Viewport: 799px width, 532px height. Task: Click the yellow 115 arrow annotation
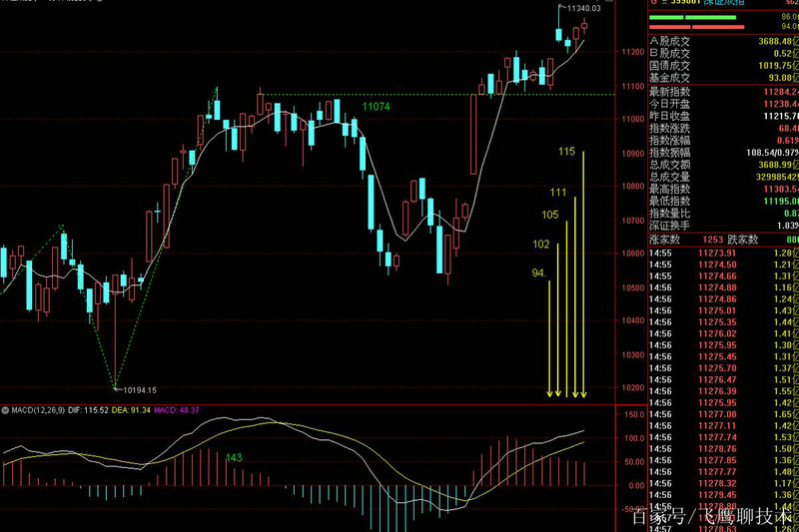[566, 152]
